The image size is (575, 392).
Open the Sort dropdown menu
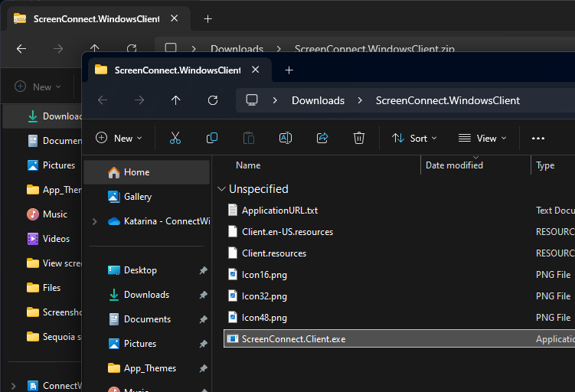(x=414, y=138)
